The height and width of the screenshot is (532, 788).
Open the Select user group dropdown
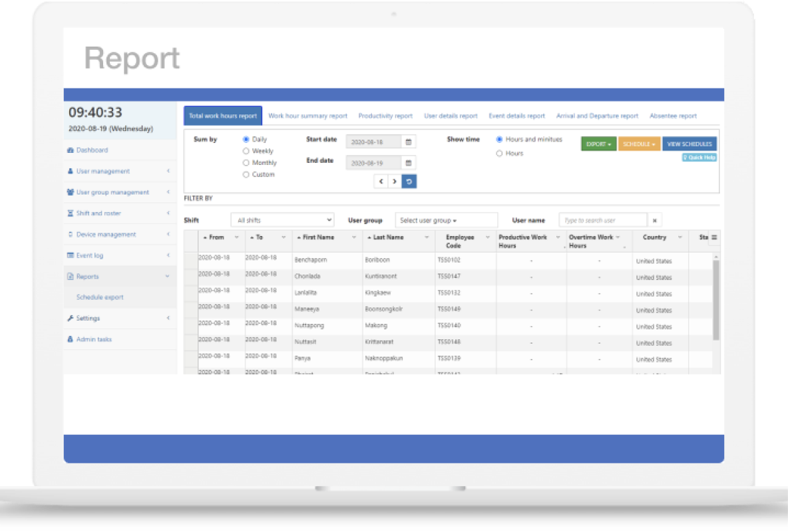(446, 220)
